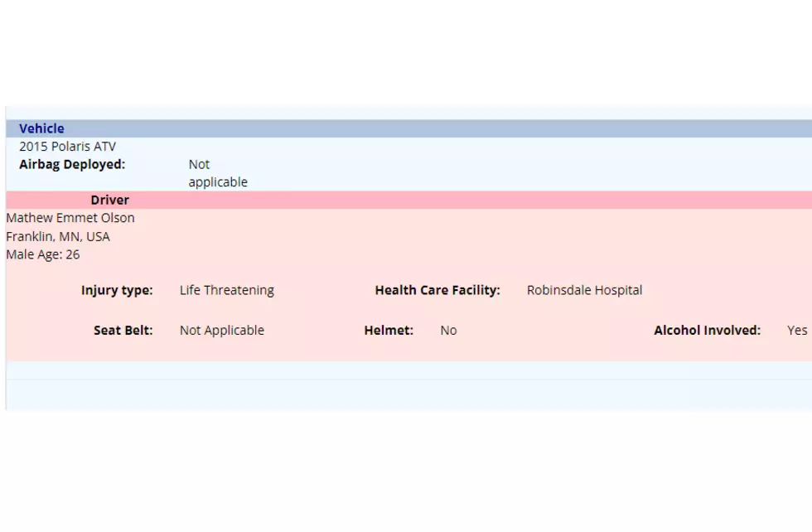Click the pink Driver header bar
The width and height of the screenshot is (812, 532).
[x=409, y=200]
